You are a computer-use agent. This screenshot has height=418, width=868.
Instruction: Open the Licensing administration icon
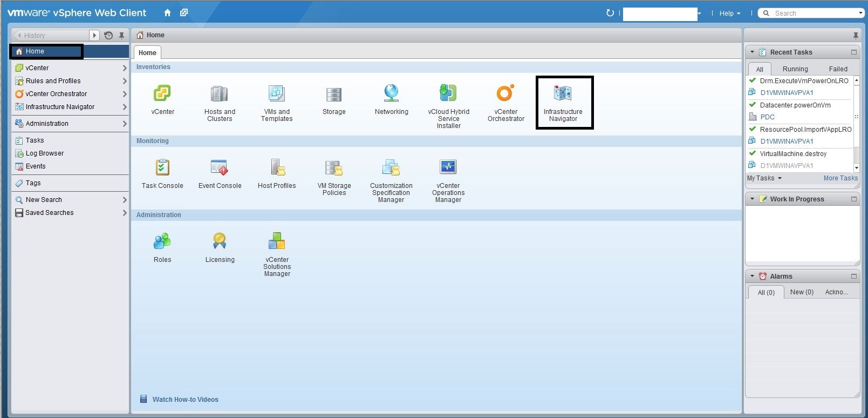coord(220,241)
